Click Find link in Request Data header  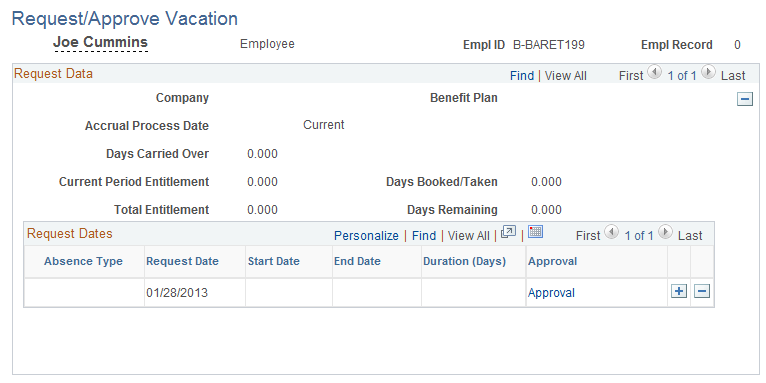pos(522,76)
